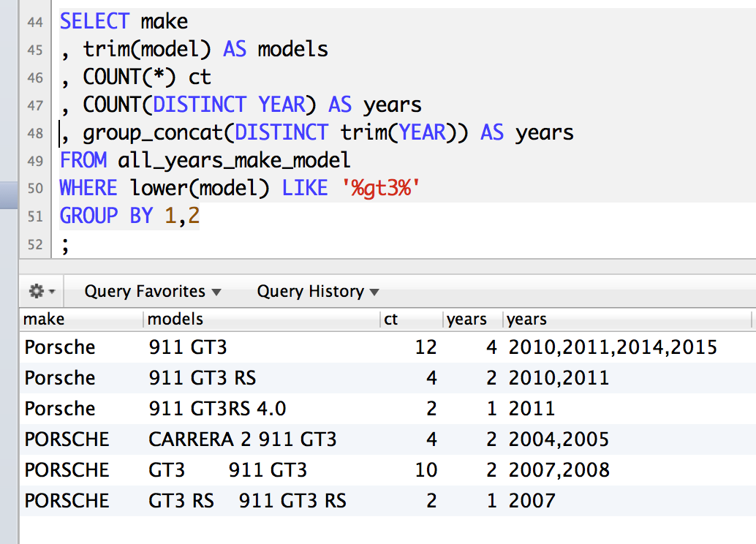Viewport: 756px width, 544px height.
Task: Click years cell 2004,2005
Action: coord(559,439)
